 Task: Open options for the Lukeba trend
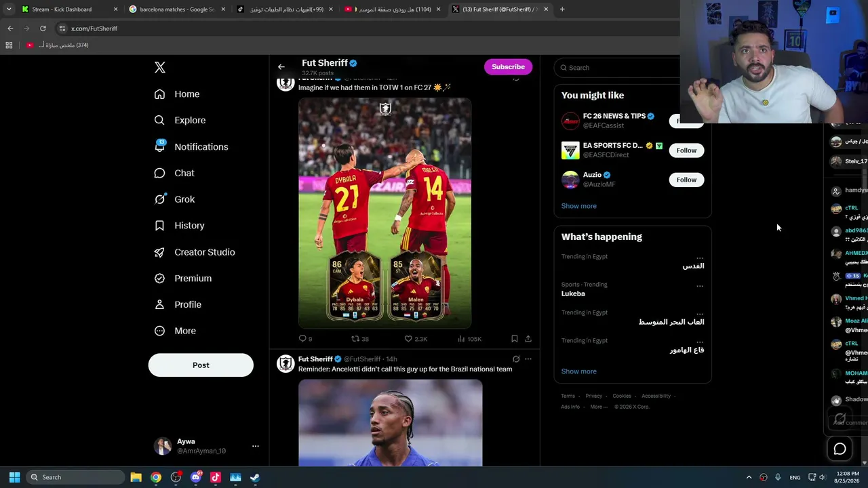pos(700,285)
